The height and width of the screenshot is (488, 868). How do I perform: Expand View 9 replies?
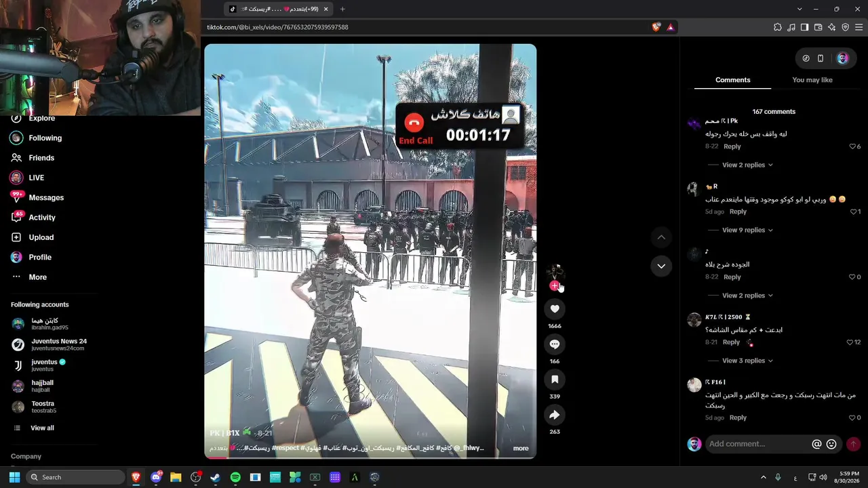pos(747,230)
